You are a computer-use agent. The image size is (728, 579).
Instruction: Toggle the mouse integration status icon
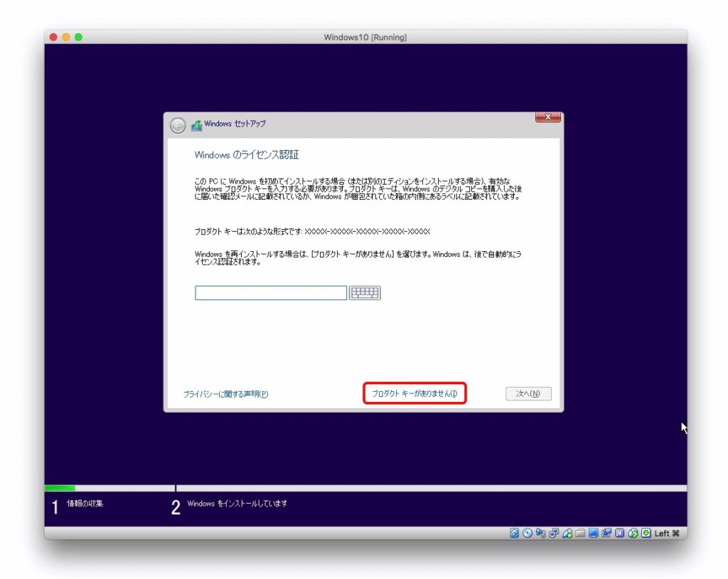coord(633,533)
